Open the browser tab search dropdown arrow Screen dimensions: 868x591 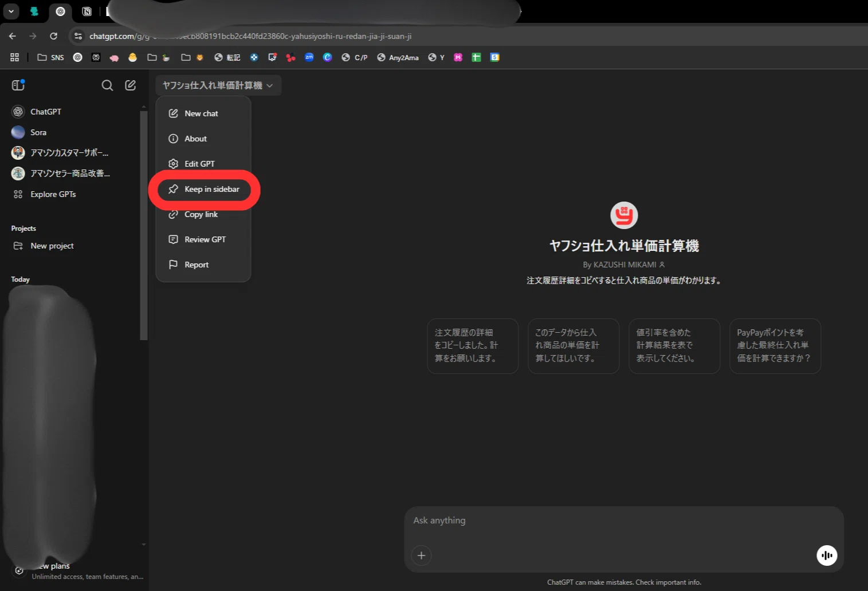pyautogui.click(x=11, y=11)
